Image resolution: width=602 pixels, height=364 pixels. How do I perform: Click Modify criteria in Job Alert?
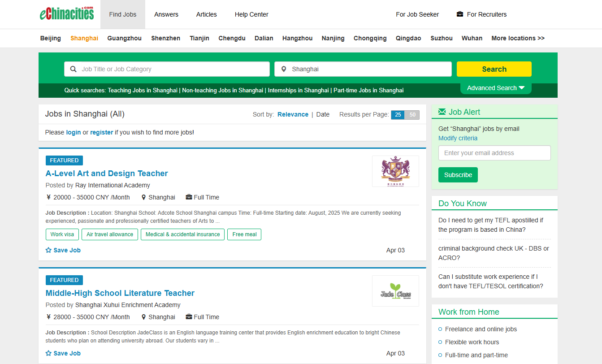(x=458, y=138)
